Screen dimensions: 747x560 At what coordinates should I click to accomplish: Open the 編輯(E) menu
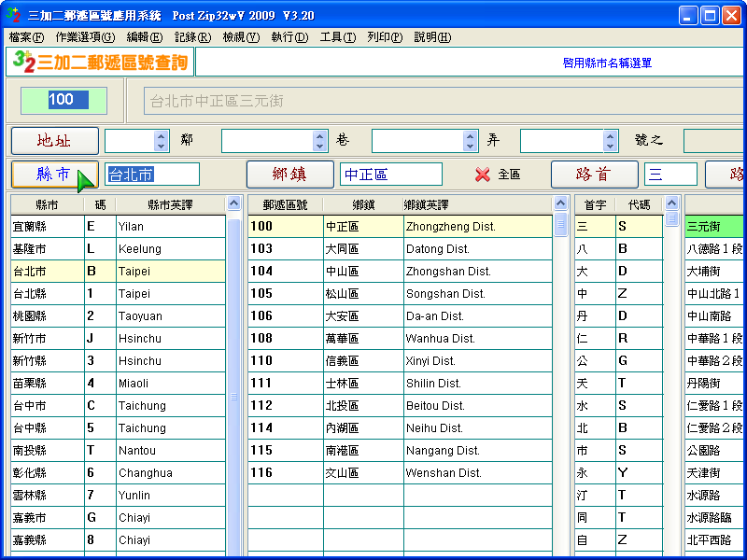145,37
